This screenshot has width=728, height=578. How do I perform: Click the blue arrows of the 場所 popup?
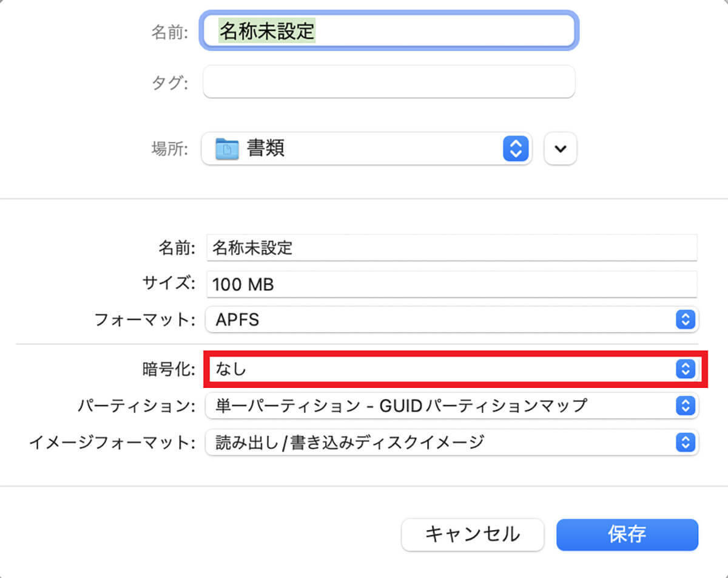pyautogui.click(x=515, y=148)
